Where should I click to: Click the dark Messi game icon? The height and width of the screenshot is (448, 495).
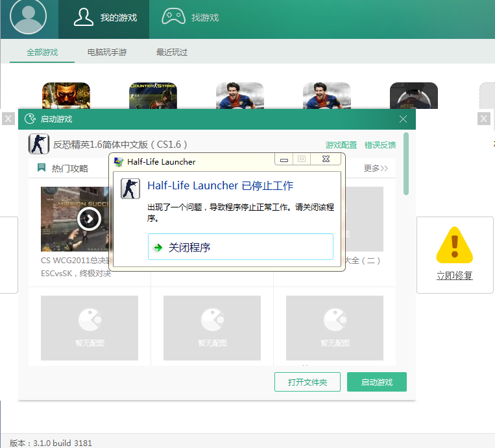point(414,95)
